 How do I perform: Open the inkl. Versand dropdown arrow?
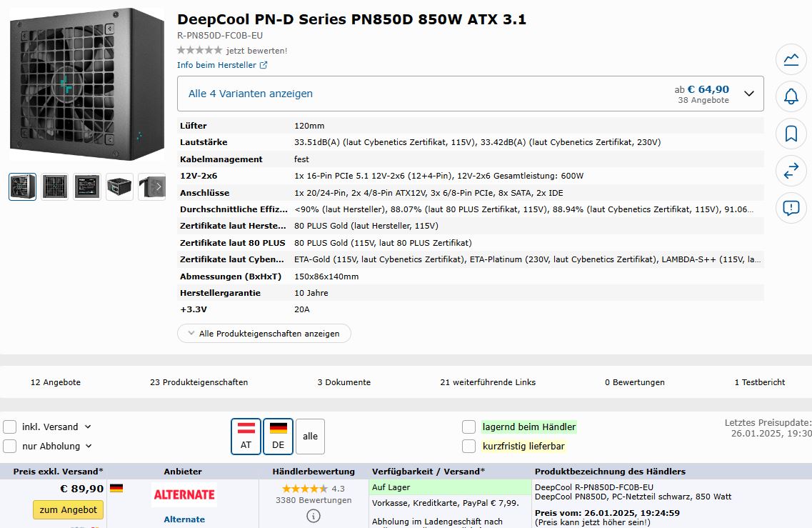tap(88, 427)
